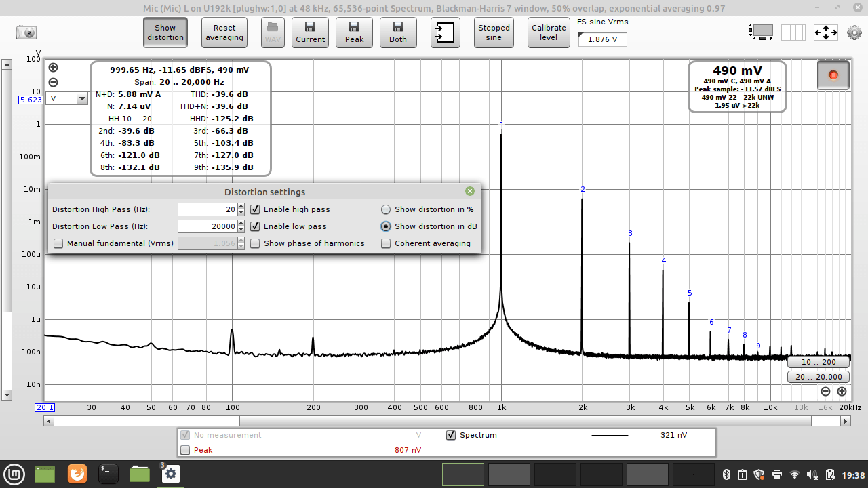The image size is (868, 488).
Task: Enable Manual fundamental checkbox
Action: pyautogui.click(x=58, y=243)
